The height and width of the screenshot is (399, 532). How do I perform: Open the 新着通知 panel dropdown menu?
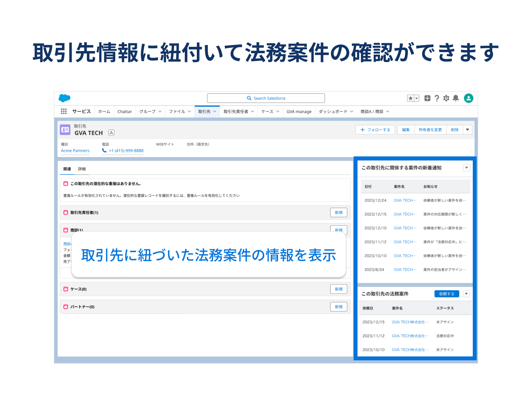[466, 168]
